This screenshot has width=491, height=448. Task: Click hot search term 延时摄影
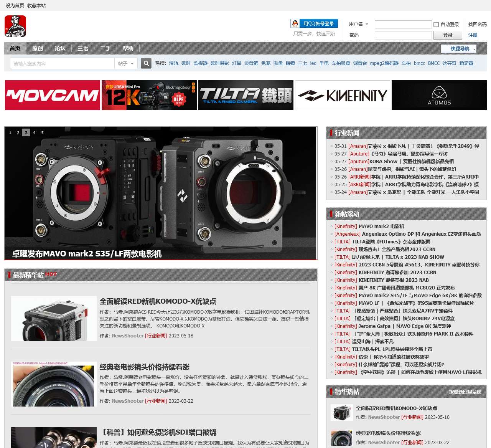point(220,63)
